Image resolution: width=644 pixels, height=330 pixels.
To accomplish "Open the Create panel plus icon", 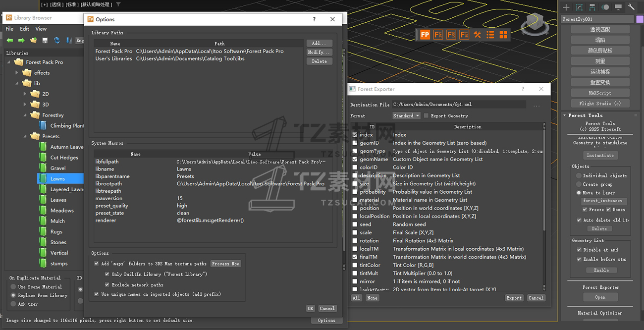I will click(566, 7).
